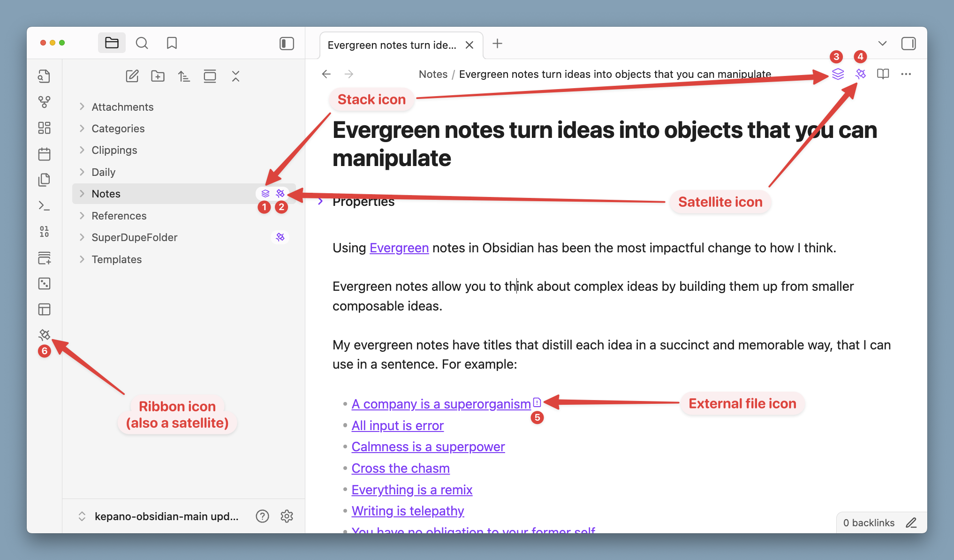Select the Evergreen notes tab
Image resolution: width=954 pixels, height=560 pixels.
tap(392, 45)
